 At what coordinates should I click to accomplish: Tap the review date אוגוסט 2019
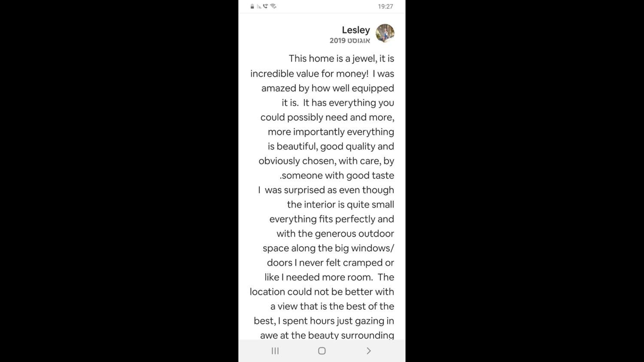point(349,41)
